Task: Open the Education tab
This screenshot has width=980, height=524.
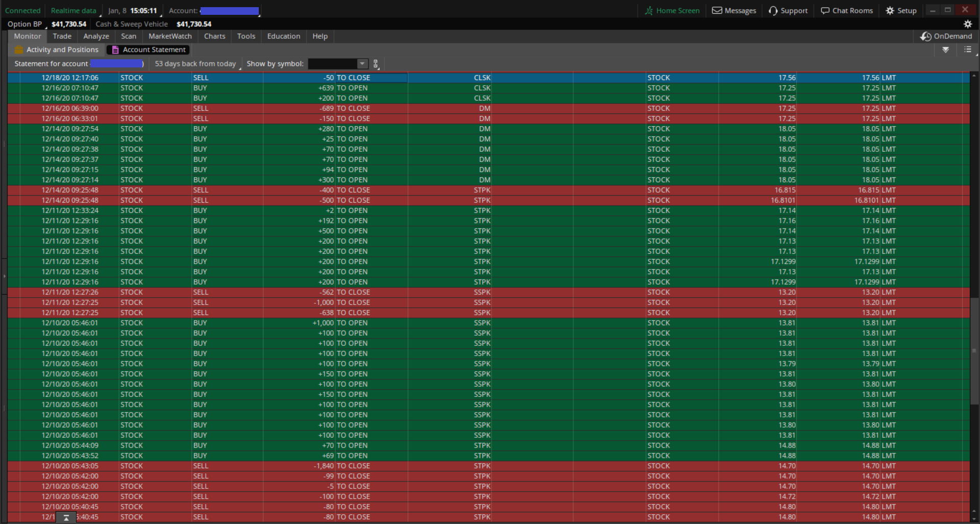Action: (x=284, y=36)
